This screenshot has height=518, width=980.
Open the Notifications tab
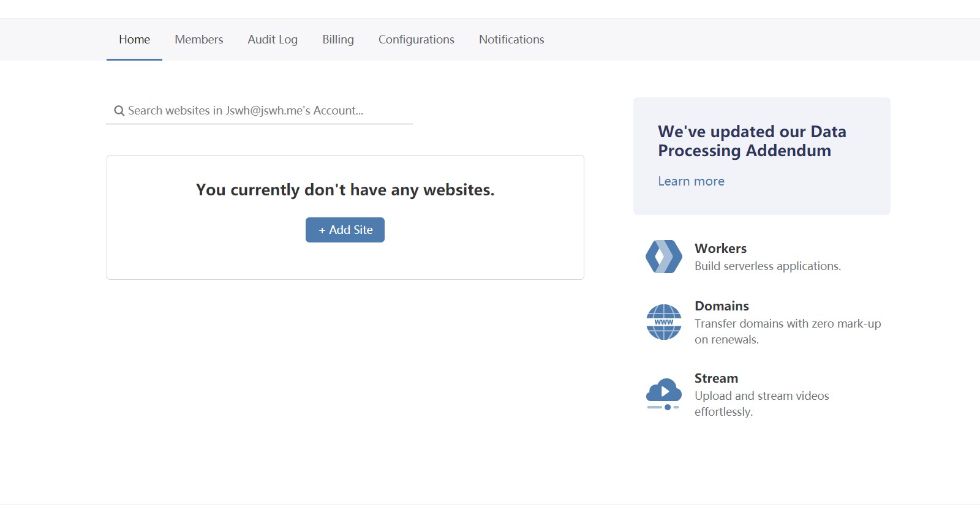click(x=511, y=39)
